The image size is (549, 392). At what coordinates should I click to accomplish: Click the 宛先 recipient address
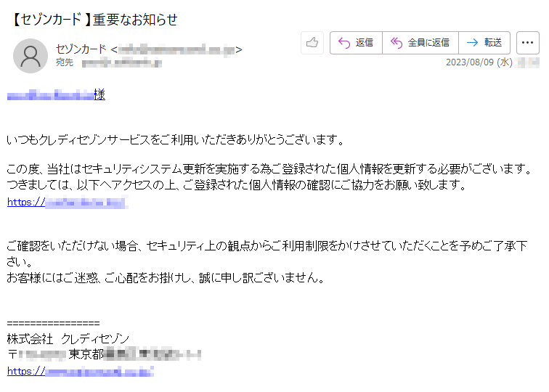coord(122,63)
